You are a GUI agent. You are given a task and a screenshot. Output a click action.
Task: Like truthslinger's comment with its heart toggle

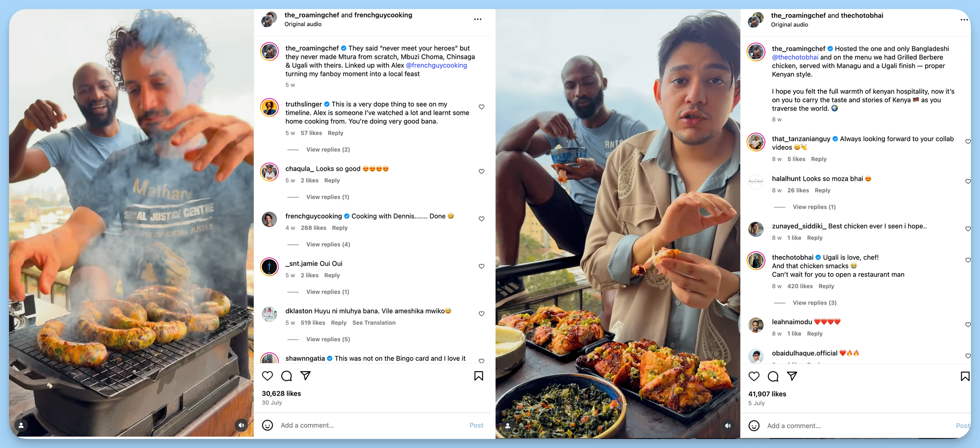tap(481, 107)
